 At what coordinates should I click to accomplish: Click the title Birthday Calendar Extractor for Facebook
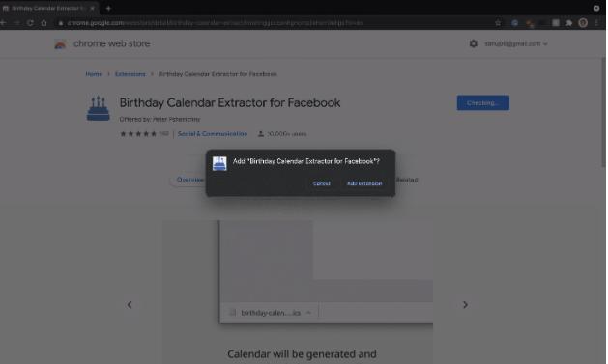[x=230, y=103]
